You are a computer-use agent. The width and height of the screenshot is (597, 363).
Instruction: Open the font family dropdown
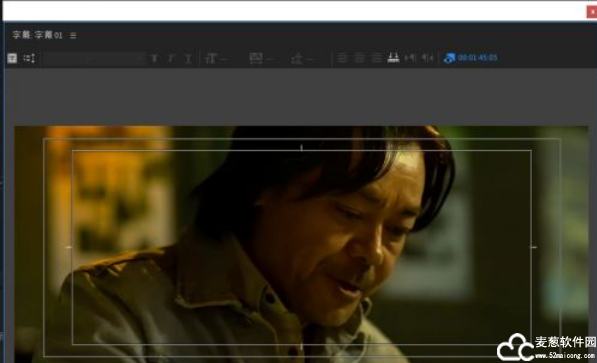pos(94,58)
